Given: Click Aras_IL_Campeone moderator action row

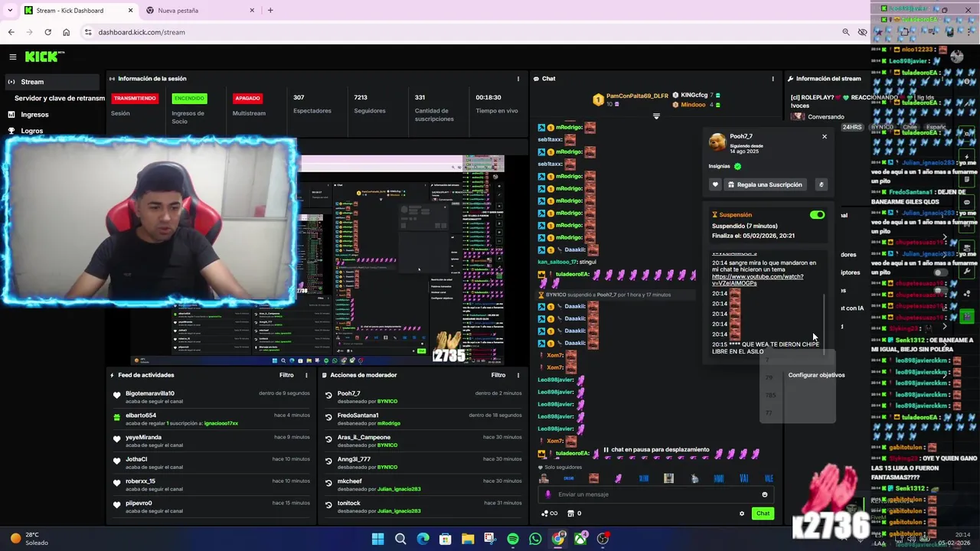Looking at the screenshot, I should click(423, 441).
